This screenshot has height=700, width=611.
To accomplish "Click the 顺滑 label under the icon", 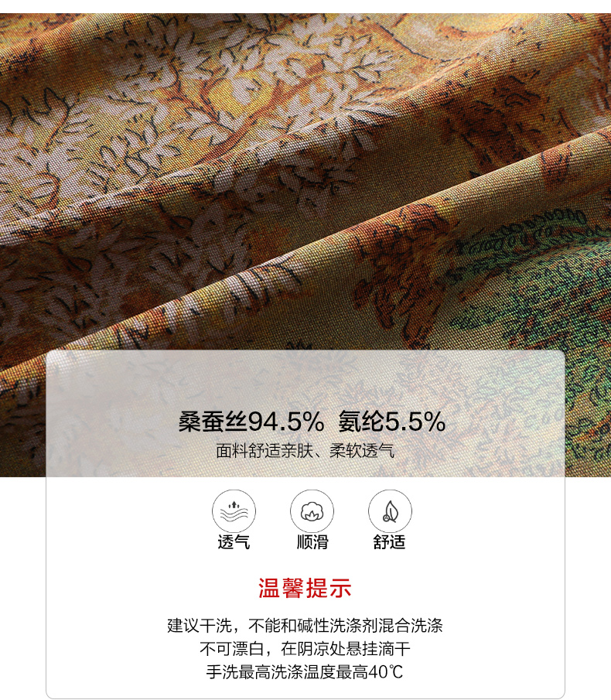I will tap(312, 542).
